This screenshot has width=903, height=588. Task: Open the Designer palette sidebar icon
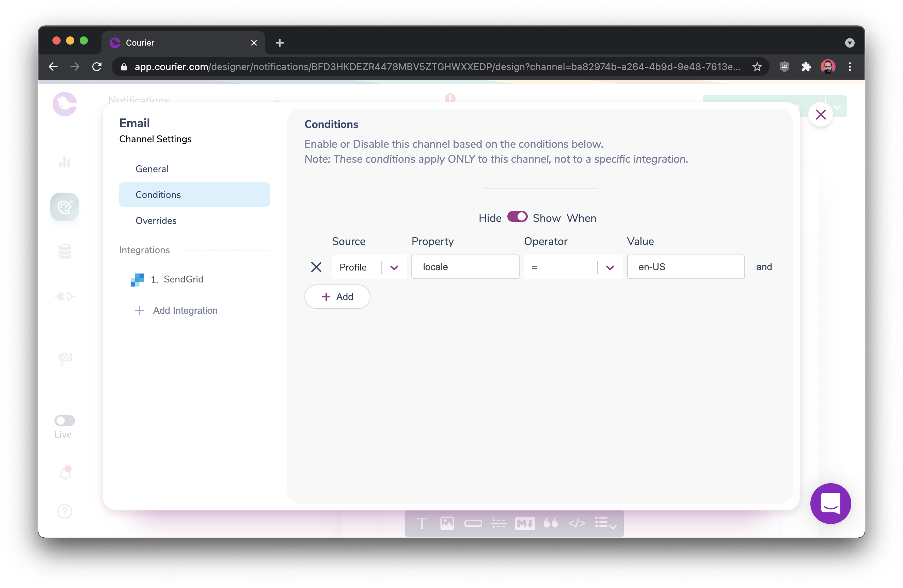tap(65, 207)
